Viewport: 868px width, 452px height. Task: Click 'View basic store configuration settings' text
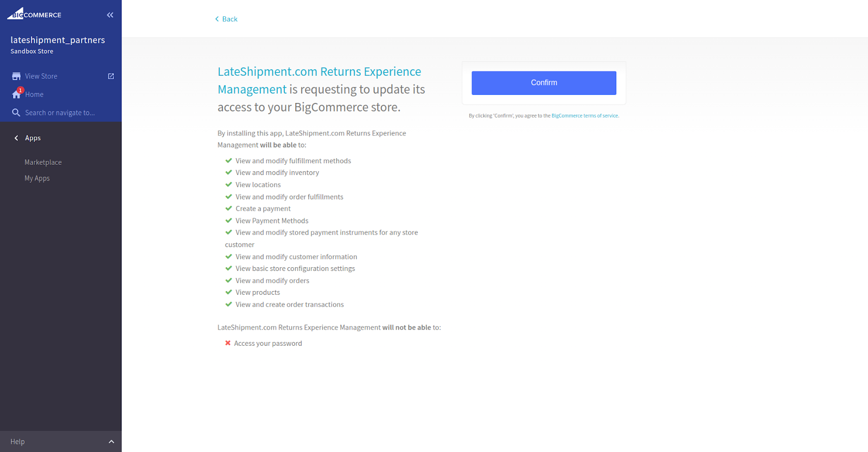point(295,269)
